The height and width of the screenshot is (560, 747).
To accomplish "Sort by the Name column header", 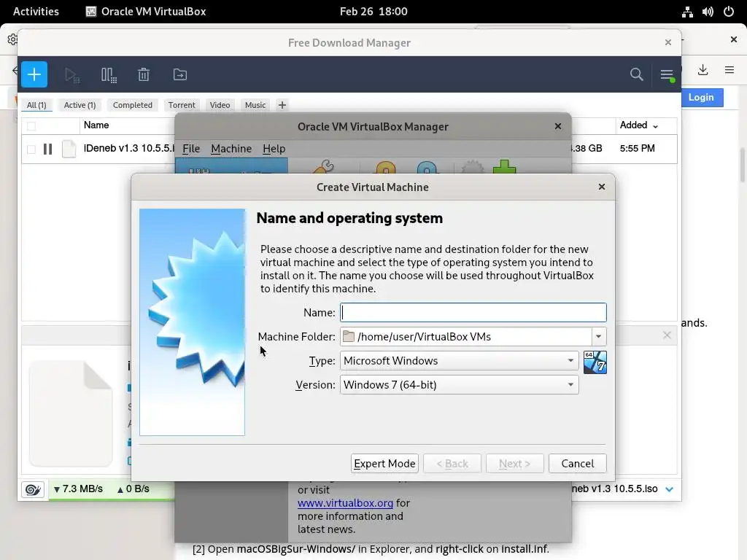I will tap(96, 125).
